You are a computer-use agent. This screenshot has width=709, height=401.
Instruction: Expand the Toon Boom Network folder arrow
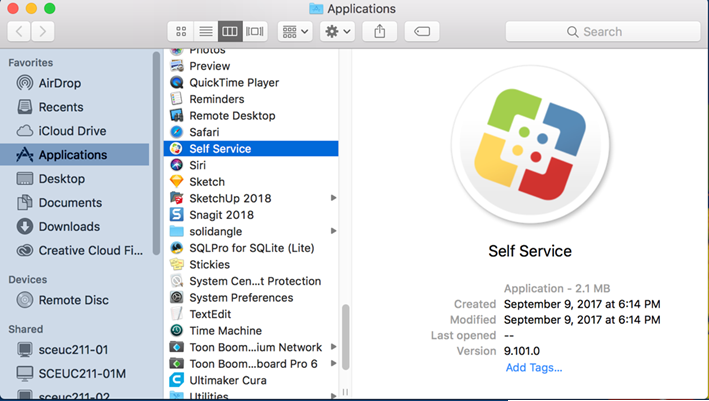pyautogui.click(x=333, y=347)
